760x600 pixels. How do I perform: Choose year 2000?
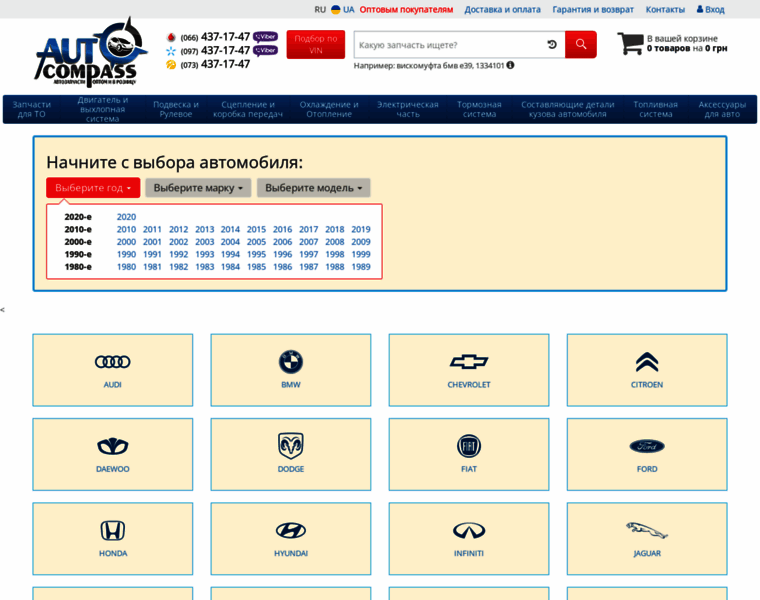[126, 242]
